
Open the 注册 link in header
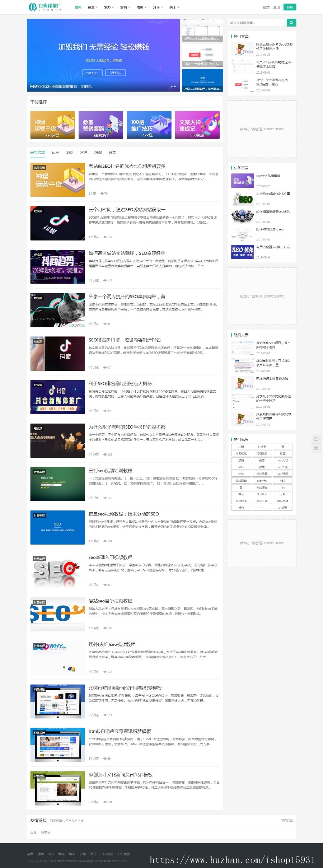276,7
